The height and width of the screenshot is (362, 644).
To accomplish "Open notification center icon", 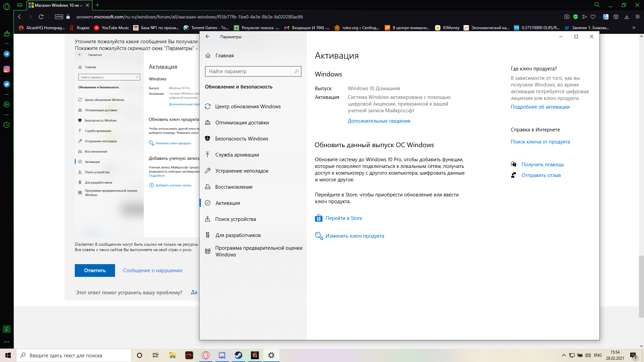I will [633, 355].
